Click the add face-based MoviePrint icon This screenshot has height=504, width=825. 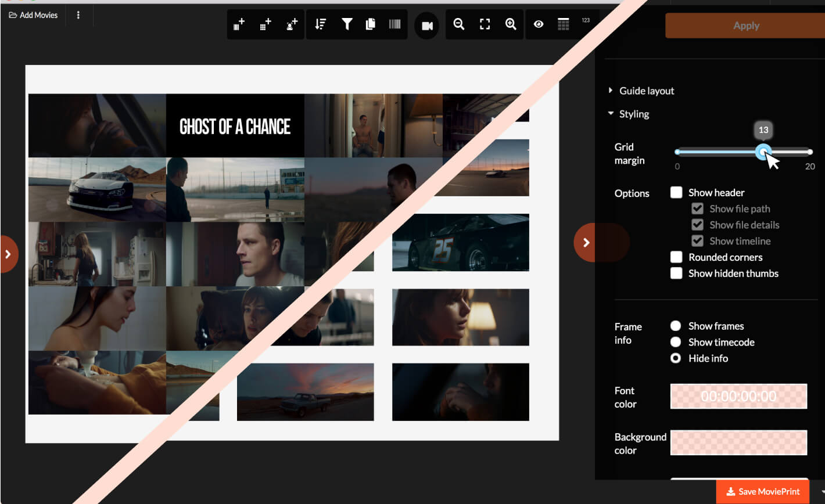coord(292,24)
